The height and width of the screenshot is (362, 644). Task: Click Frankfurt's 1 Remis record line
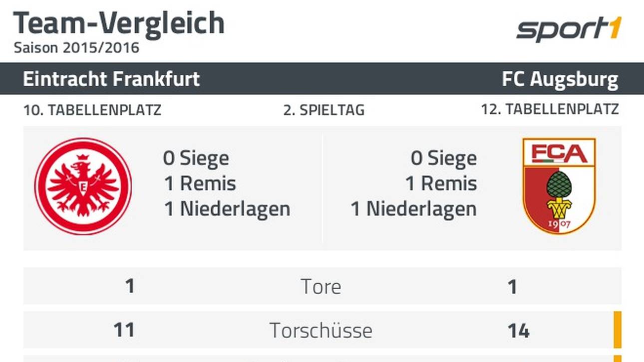[x=200, y=183]
